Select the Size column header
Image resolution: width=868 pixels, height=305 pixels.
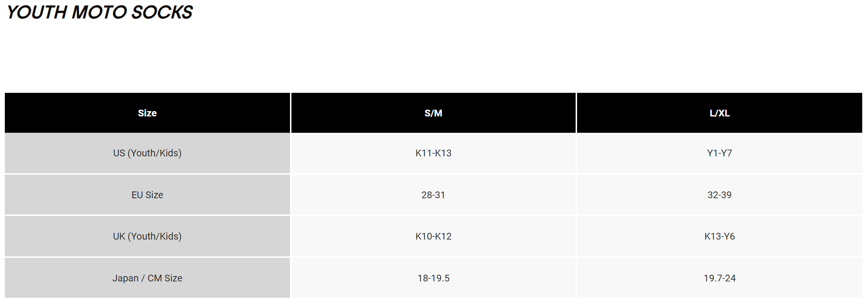[147, 113]
